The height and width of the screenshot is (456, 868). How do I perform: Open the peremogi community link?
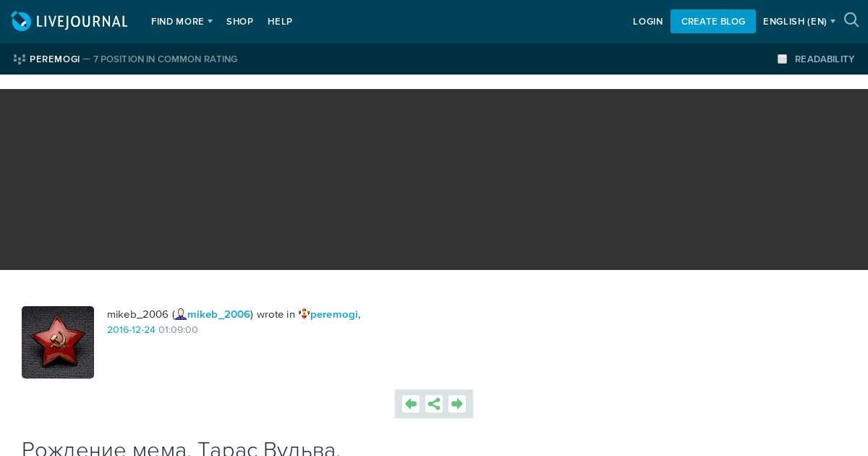click(x=334, y=314)
